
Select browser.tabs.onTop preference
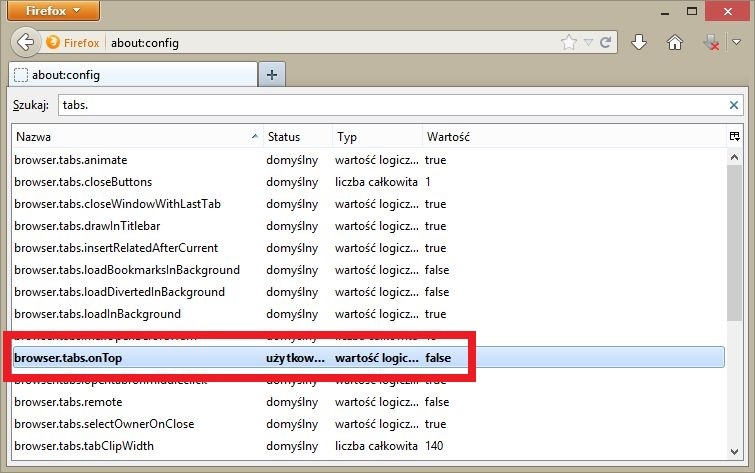368,358
